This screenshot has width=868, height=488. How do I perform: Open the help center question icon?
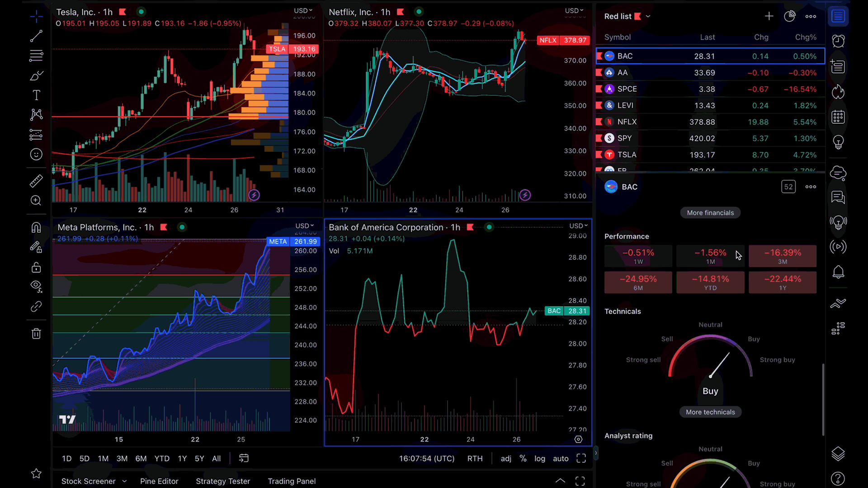pos(838,479)
